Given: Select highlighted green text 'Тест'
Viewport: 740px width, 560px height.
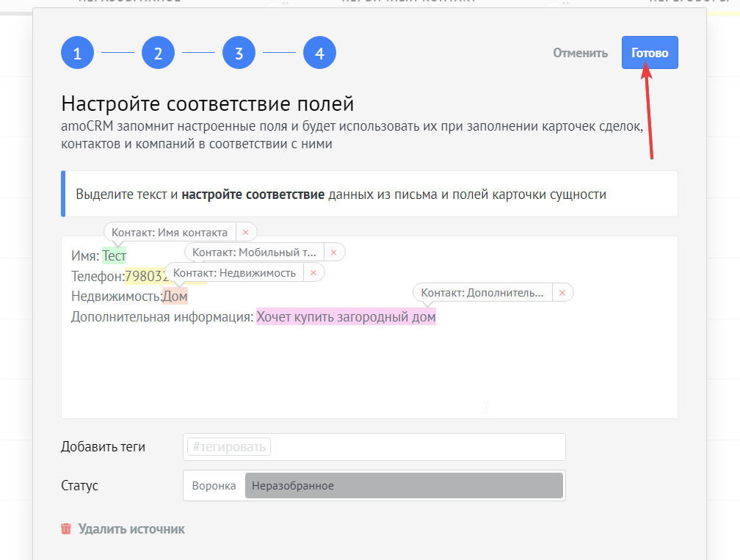Looking at the screenshot, I should click(115, 255).
